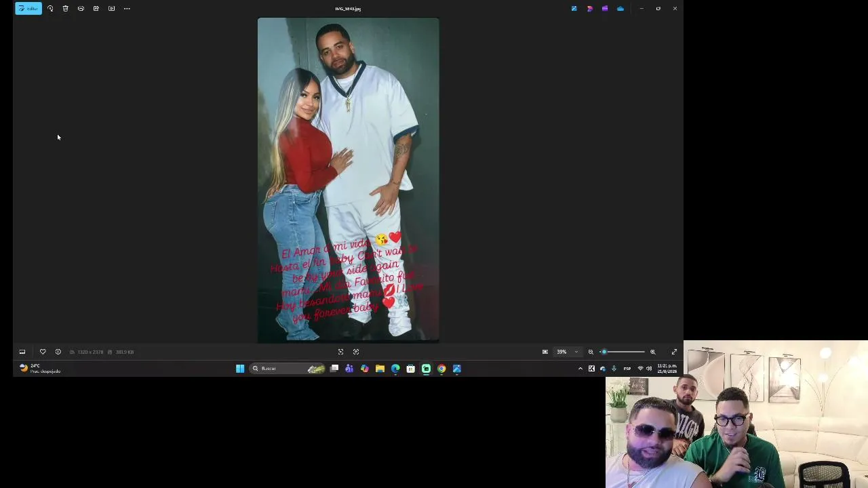868x488 pixels.
Task: Click the displayed couple photo
Action: 349,180
